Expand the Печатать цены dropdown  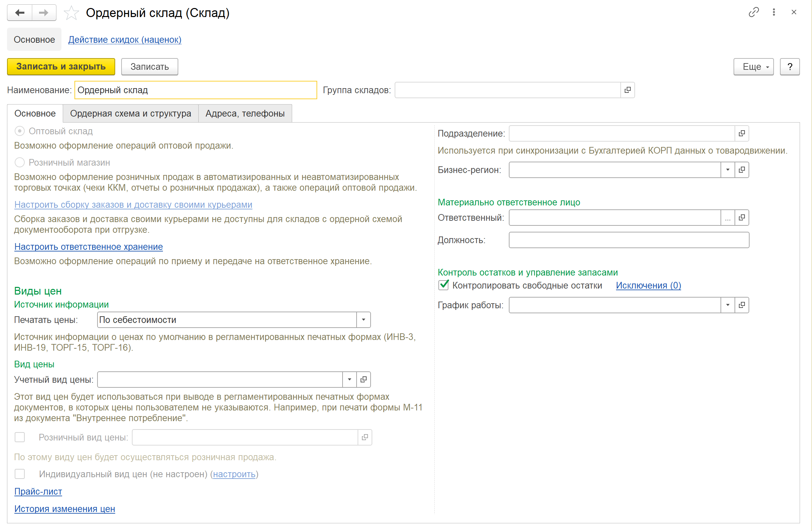pyautogui.click(x=363, y=320)
